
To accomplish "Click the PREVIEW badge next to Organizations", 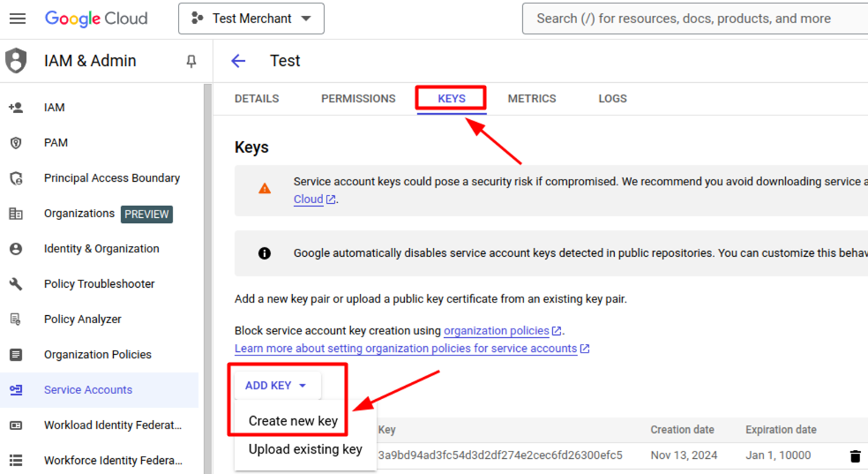I will click(146, 214).
